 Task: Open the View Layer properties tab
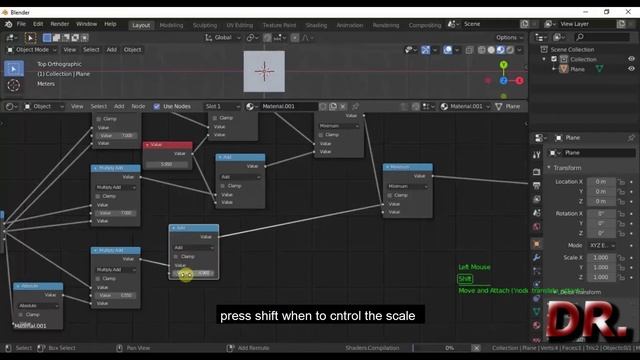point(537,199)
